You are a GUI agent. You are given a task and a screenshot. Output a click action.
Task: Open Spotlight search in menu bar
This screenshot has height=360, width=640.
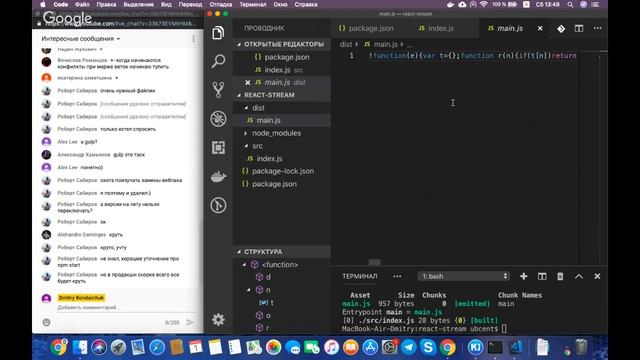pos(570,4)
